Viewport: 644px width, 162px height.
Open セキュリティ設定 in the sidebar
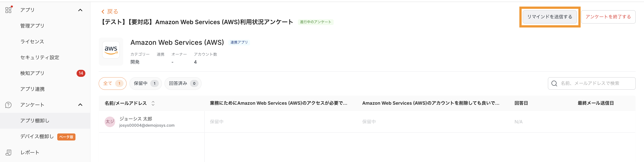(x=40, y=58)
